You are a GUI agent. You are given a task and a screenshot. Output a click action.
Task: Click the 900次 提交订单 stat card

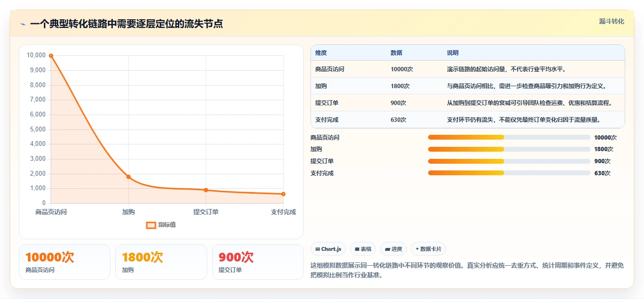point(258,262)
